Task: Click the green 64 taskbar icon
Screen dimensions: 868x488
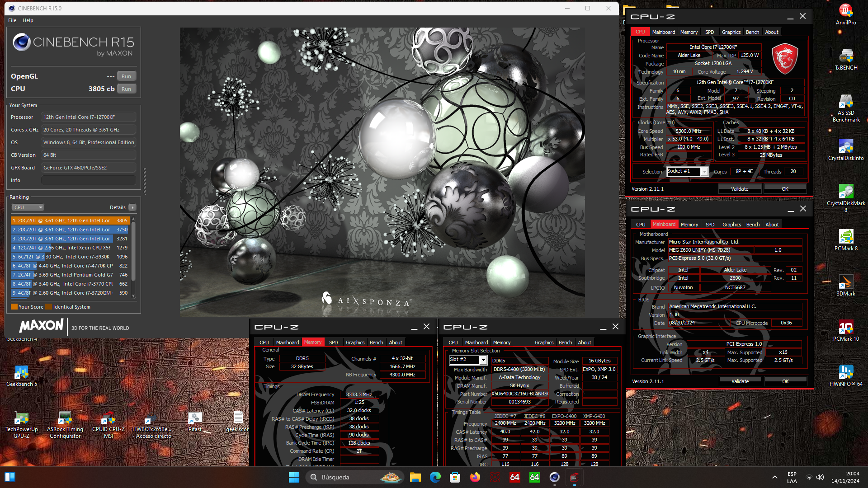Action: (534, 477)
